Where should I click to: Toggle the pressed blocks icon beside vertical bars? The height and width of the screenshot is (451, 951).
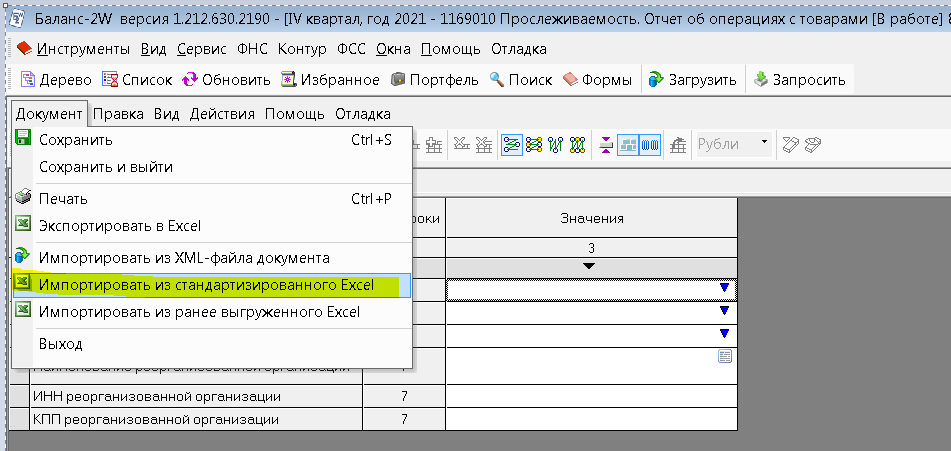pos(629,145)
